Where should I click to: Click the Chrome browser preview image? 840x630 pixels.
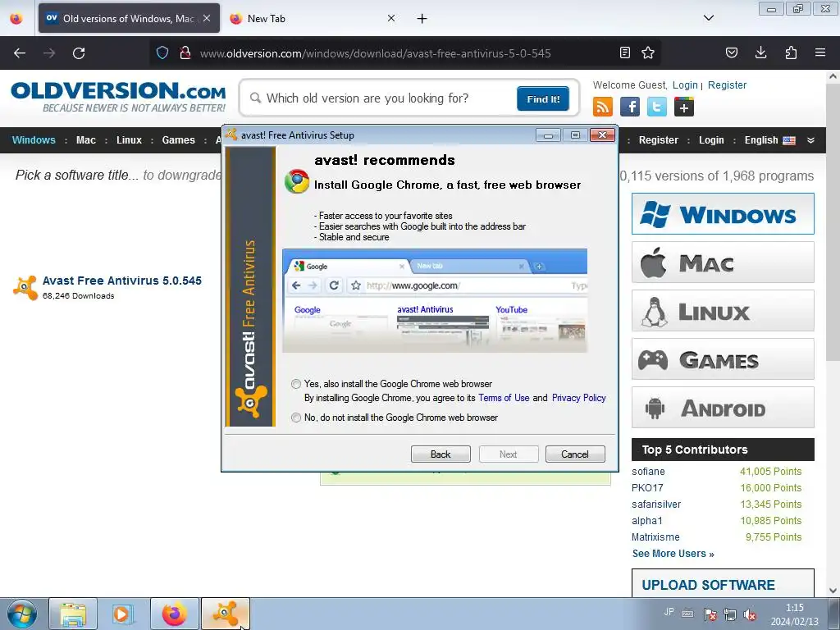[435, 300]
